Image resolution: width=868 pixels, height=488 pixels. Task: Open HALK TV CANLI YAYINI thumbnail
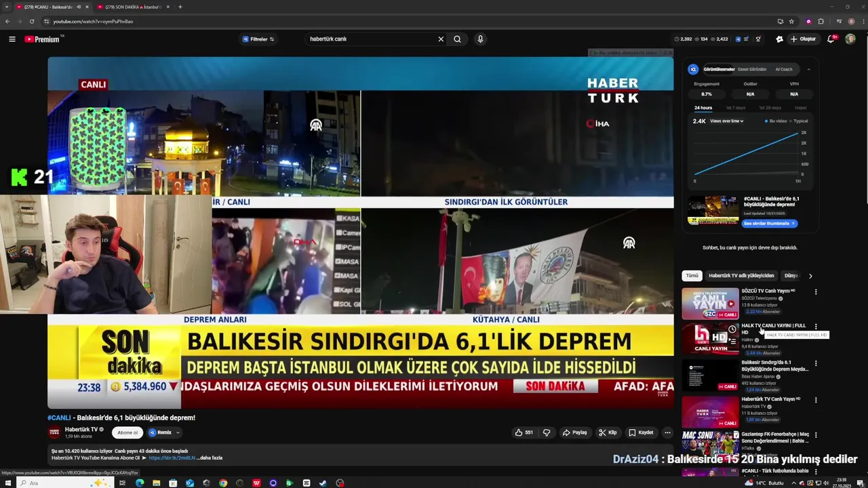(710, 339)
